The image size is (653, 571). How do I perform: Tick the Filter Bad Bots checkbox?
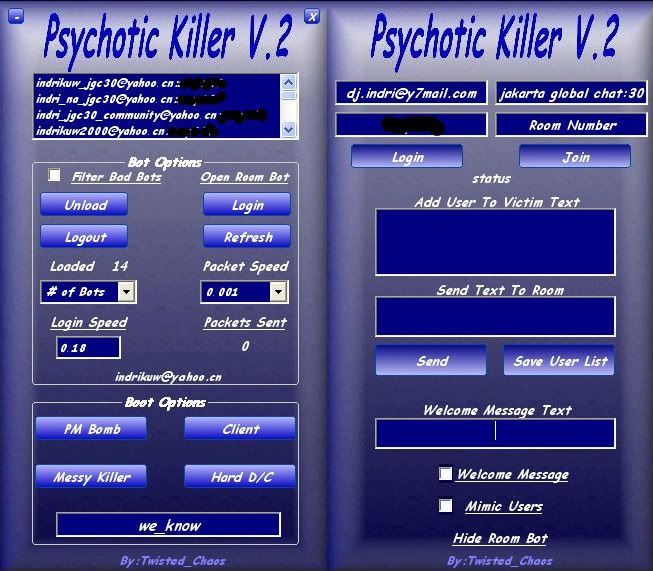pos(54,175)
